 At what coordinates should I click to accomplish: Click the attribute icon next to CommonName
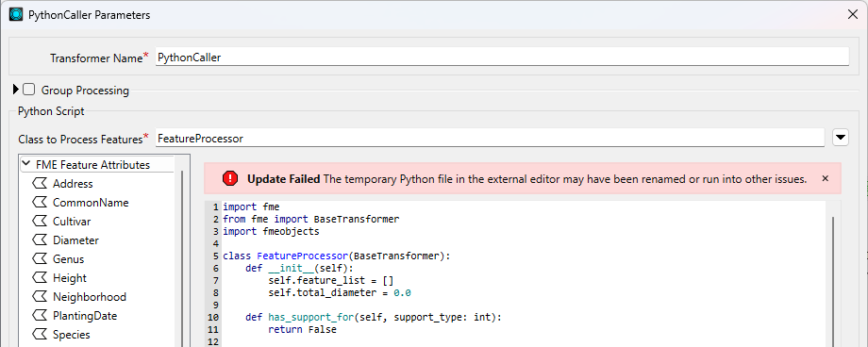pos(40,203)
